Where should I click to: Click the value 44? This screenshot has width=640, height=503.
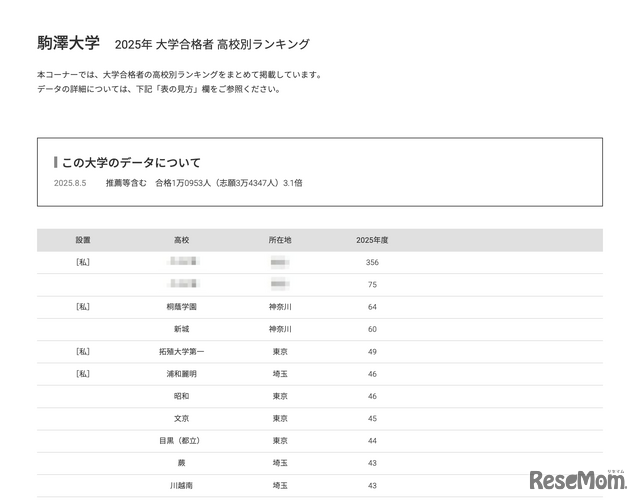coord(372,441)
